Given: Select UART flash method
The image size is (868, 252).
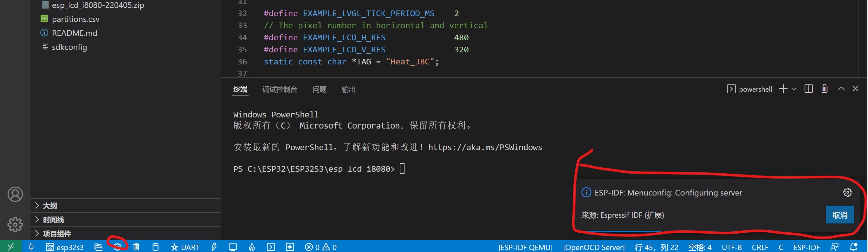Looking at the screenshot, I should [185, 247].
